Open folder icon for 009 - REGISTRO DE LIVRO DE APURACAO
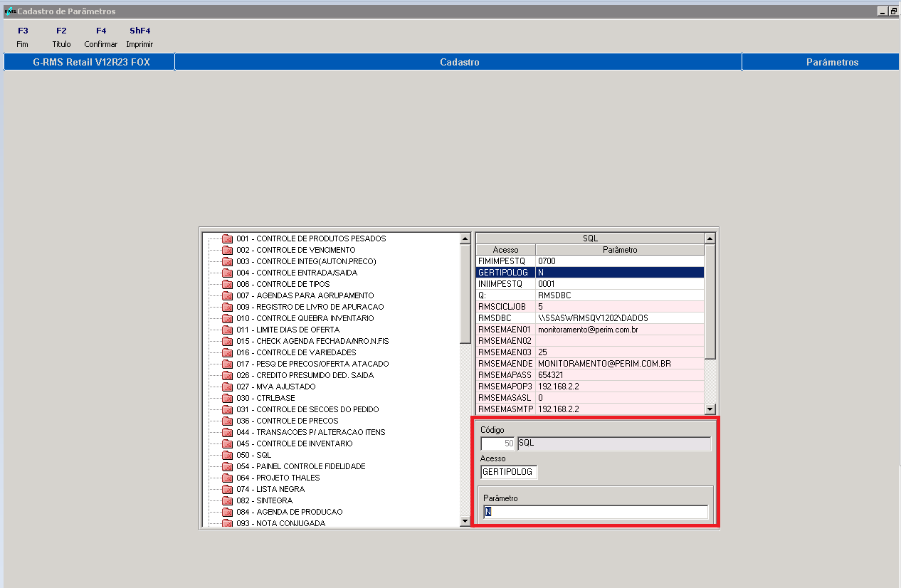Viewport: 901px width, 588px height. pyautogui.click(x=227, y=307)
